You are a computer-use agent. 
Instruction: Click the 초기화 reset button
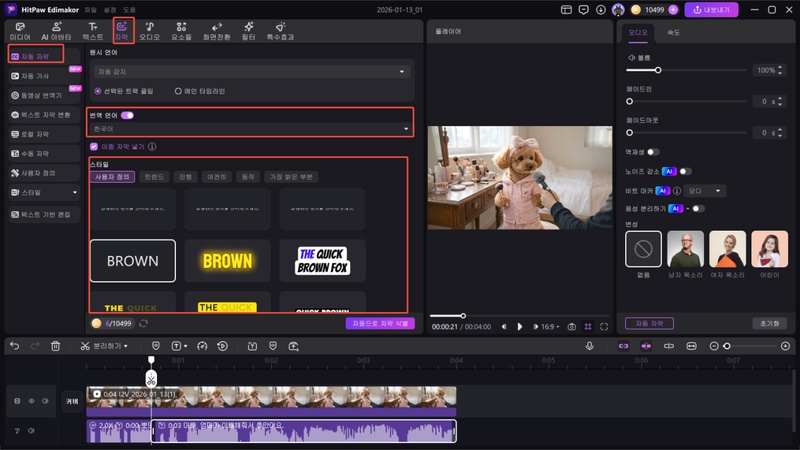(x=769, y=323)
